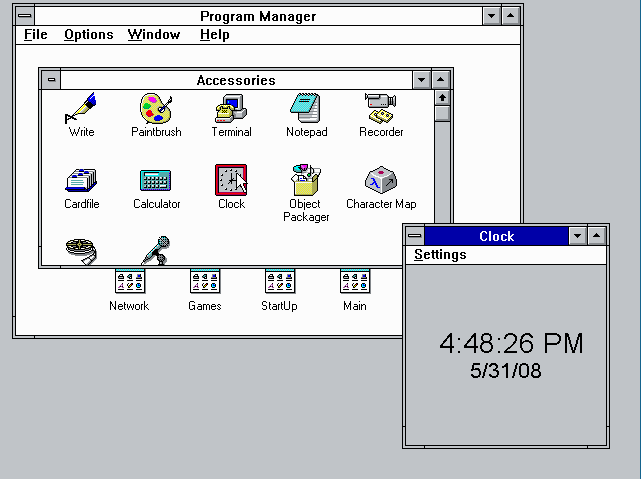Open Program Manager's control menu box
The height and width of the screenshot is (479, 641).
click(25, 16)
